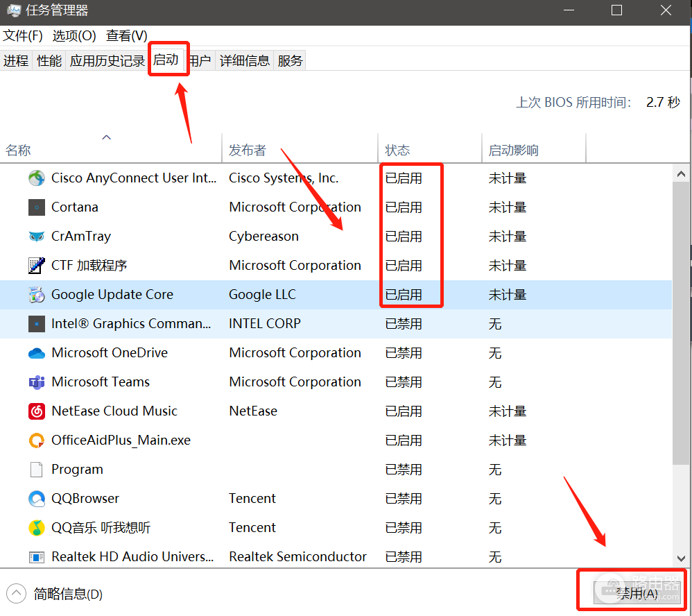Click the Microsoft OneDrive cloud icon

pyautogui.click(x=37, y=353)
